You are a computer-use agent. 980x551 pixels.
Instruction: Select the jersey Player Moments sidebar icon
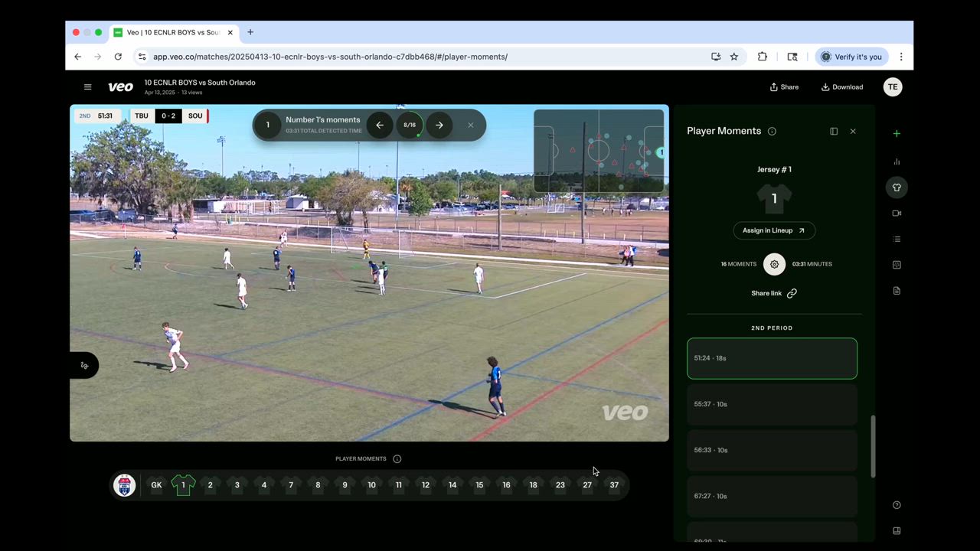(x=897, y=187)
